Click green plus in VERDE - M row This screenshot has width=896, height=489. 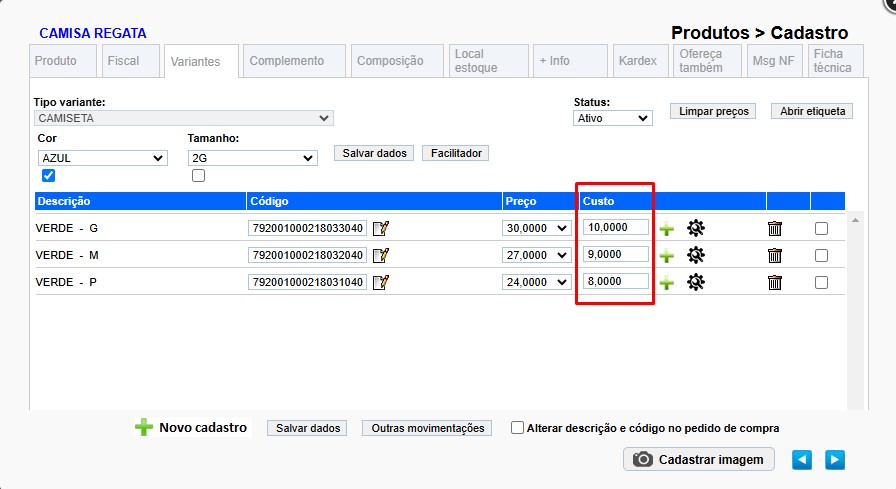666,256
